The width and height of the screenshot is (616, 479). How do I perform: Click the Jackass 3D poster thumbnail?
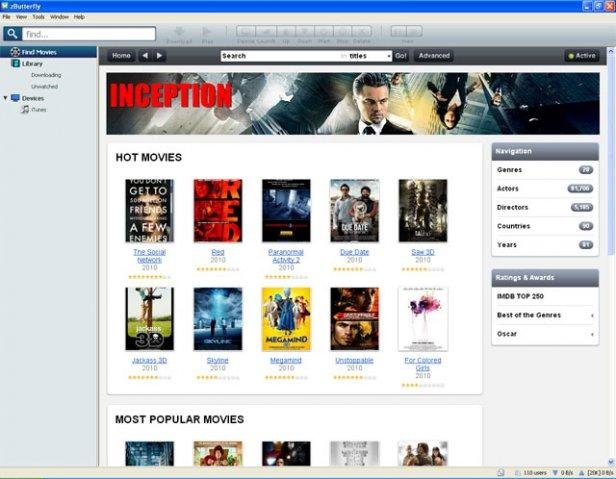coord(149,319)
